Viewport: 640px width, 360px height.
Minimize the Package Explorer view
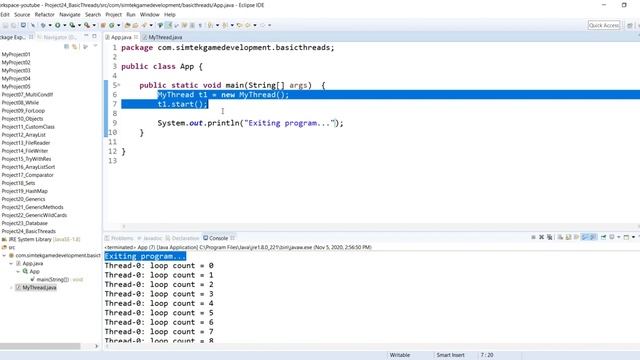coord(86,36)
